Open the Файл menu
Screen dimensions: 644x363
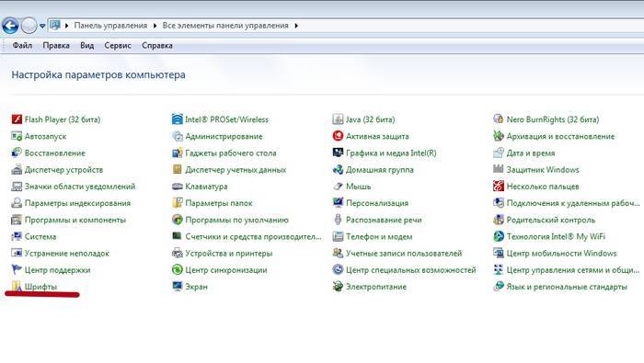[x=22, y=46]
